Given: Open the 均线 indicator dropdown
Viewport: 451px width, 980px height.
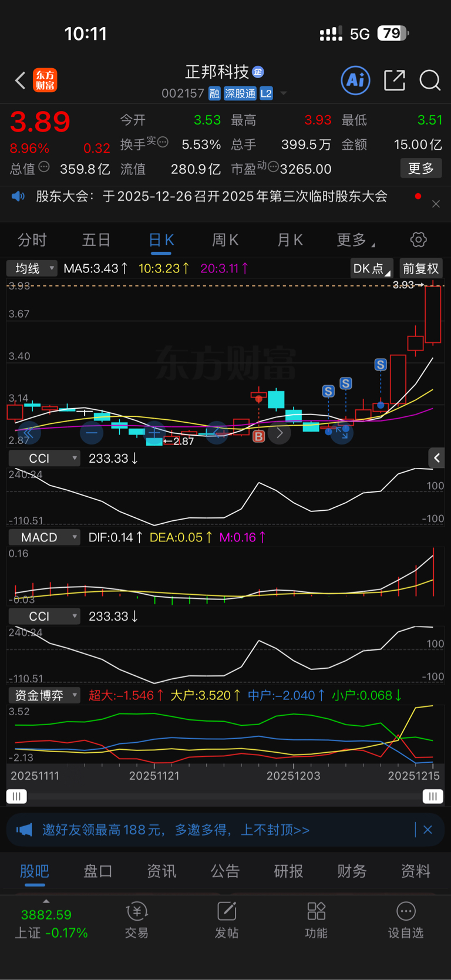Looking at the screenshot, I should click(x=32, y=268).
